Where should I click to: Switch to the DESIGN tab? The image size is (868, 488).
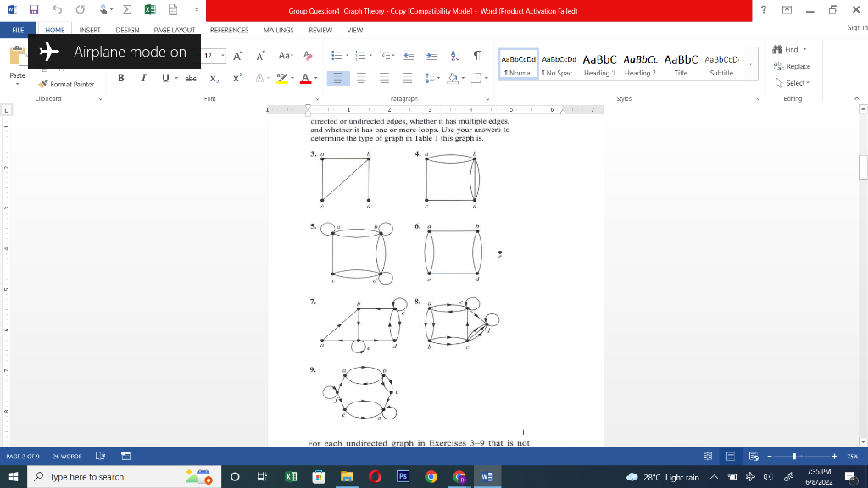click(127, 30)
